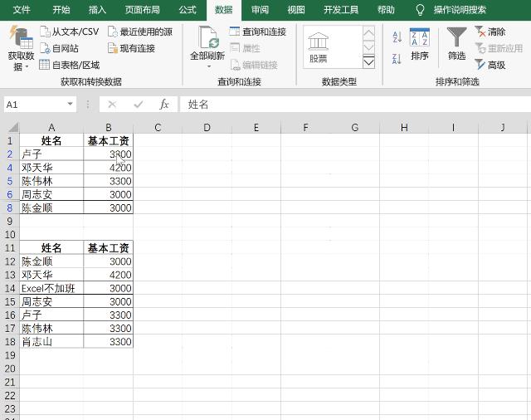Screen dimensions: 531x420
Task: Click the Tell Me search box (操作说明搜索)
Action: [460, 10]
